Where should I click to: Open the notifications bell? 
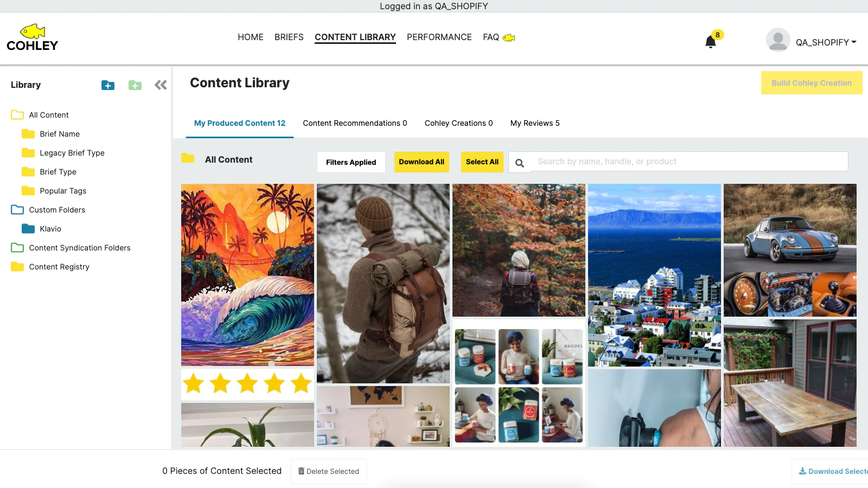711,42
